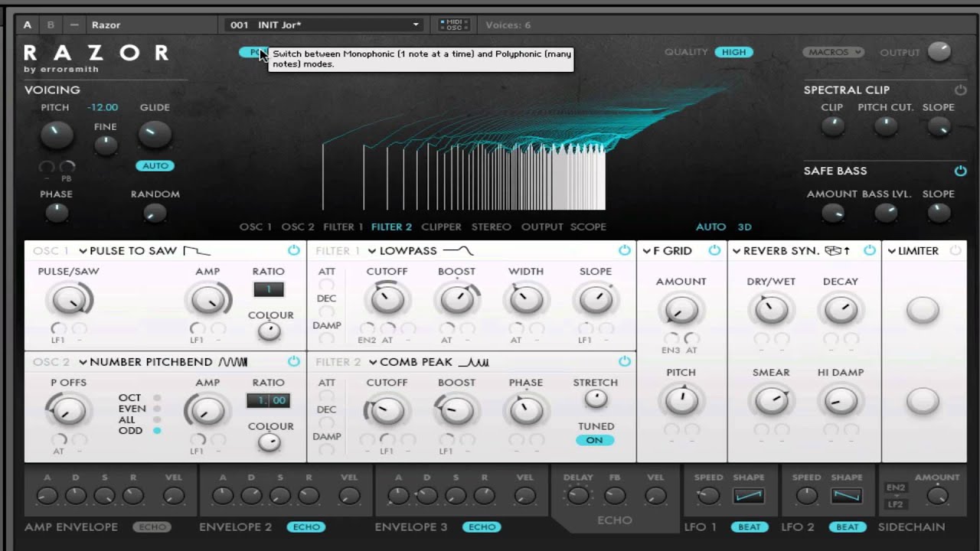Select the EVEN partials radio option

(x=157, y=409)
